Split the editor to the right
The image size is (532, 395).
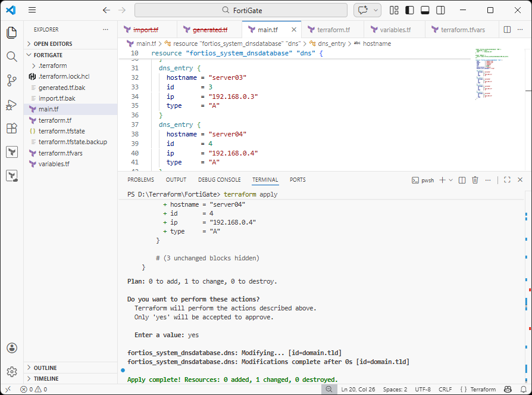pyautogui.click(x=507, y=30)
